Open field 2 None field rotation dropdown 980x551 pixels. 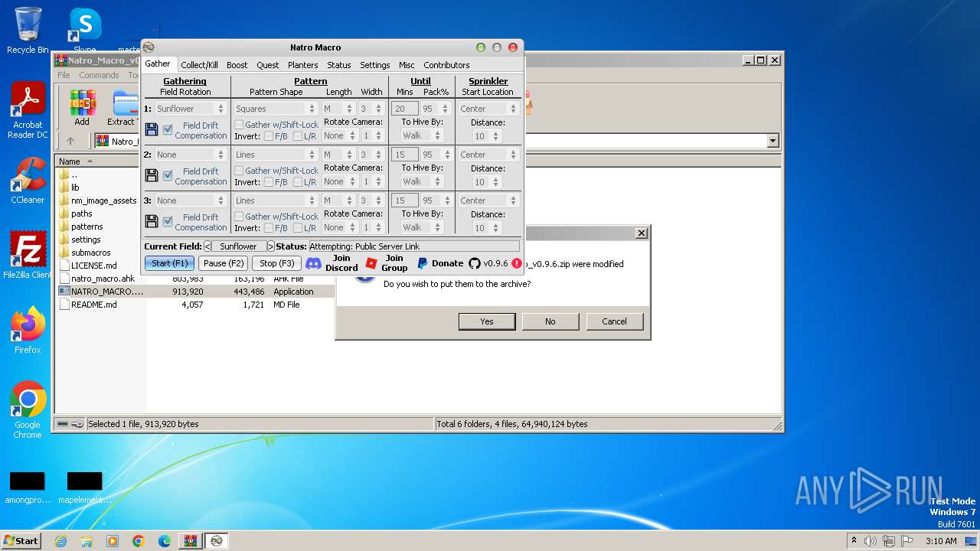pos(190,155)
